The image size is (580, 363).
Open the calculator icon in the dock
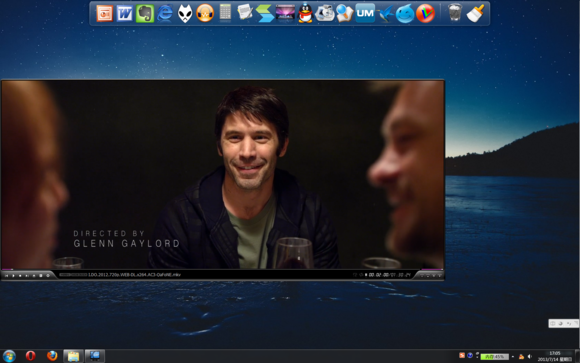(225, 13)
